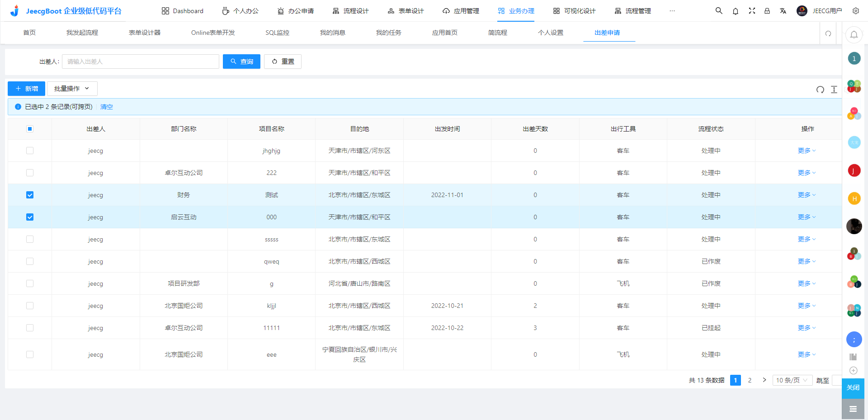
Task: Toggle the select-all header checkbox
Action: coord(30,129)
